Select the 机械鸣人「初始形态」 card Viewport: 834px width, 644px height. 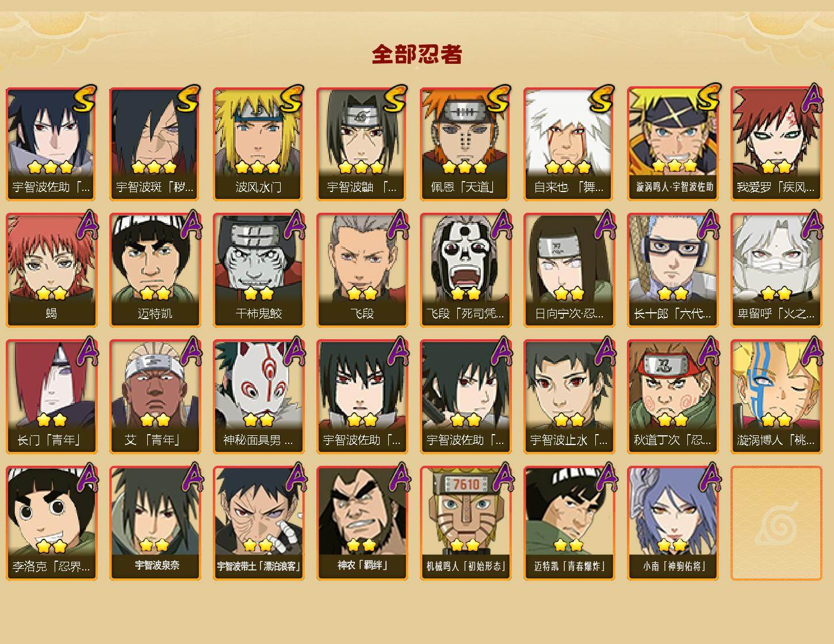click(465, 523)
